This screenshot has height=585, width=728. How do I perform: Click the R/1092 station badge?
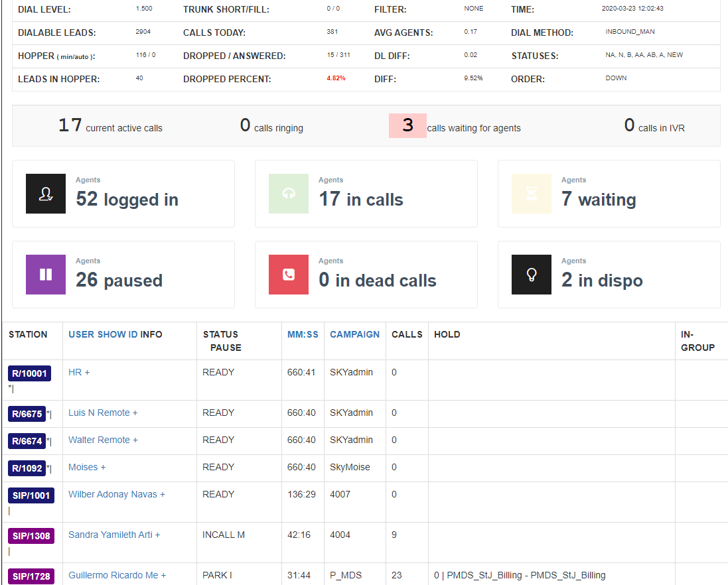27,468
